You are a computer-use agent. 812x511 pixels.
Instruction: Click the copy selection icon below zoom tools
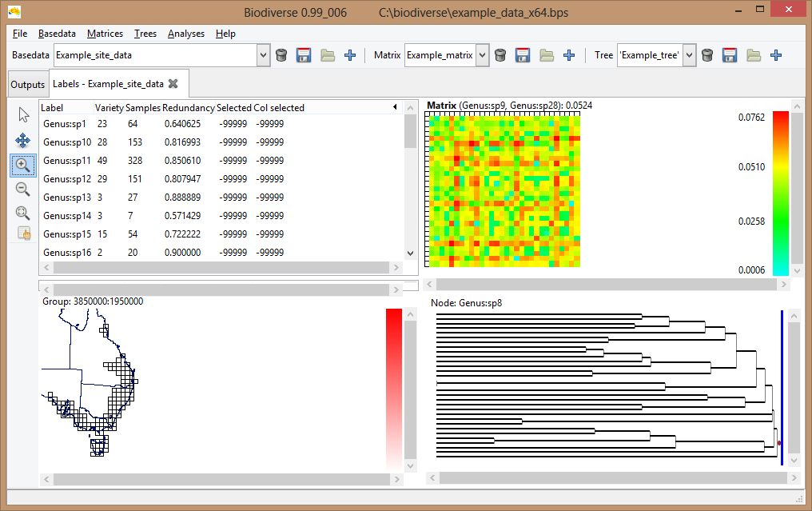(x=23, y=233)
